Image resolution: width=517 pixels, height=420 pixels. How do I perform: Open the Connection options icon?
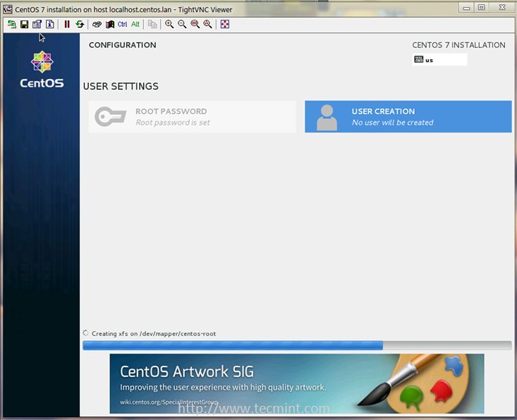[x=37, y=24]
